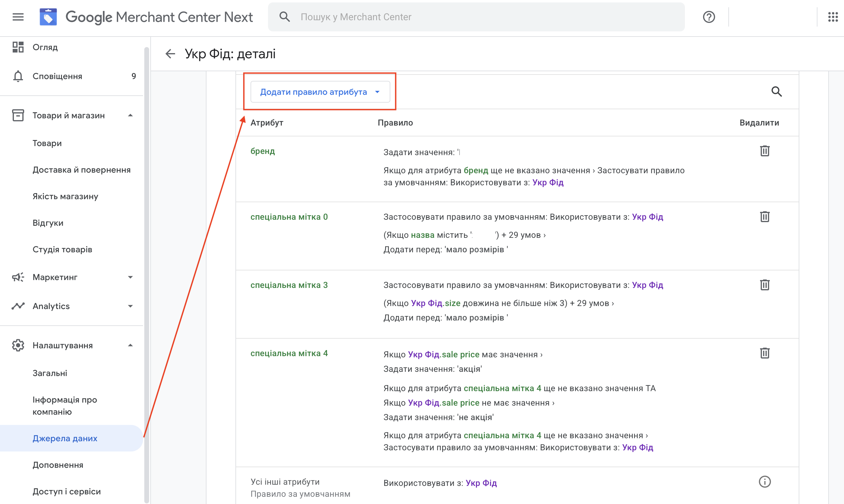Viewport: 844px width, 504px height.
Task: Open the Додати правило атрибута dropdown
Action: tap(320, 92)
